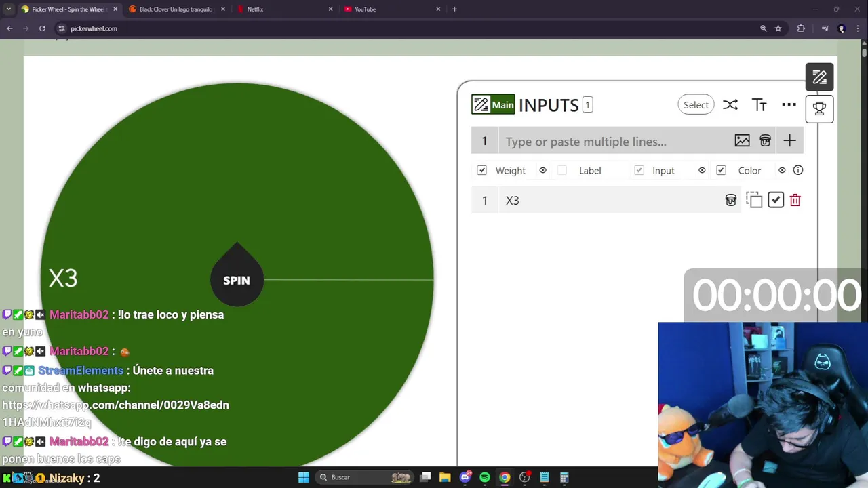868x488 pixels.
Task: Uncheck the X3 input enable box
Action: coord(776,200)
